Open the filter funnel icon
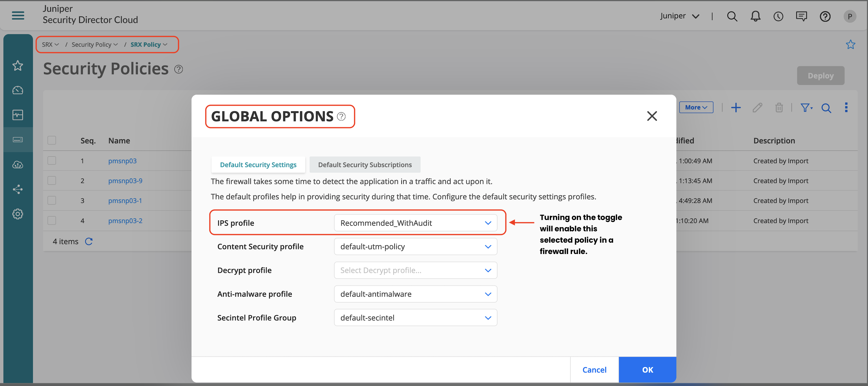The image size is (868, 386). (806, 107)
